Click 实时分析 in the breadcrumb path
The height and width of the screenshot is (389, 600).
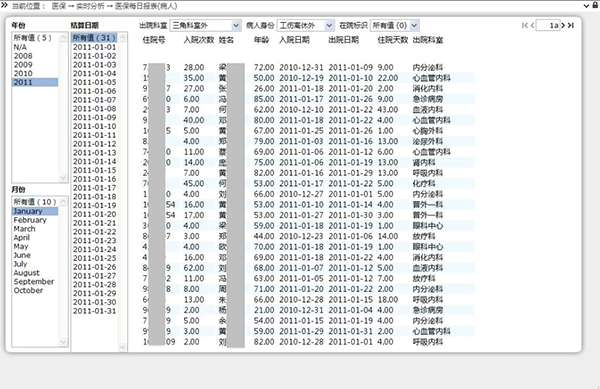[x=91, y=6]
